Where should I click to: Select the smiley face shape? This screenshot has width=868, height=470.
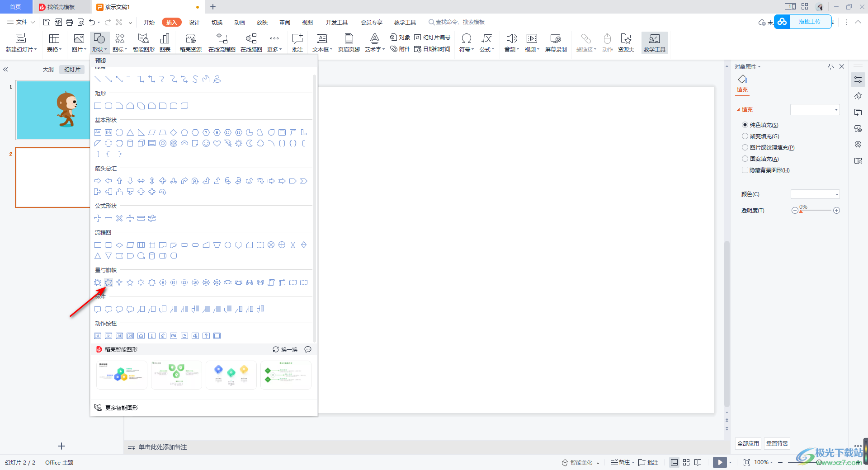coord(206,143)
